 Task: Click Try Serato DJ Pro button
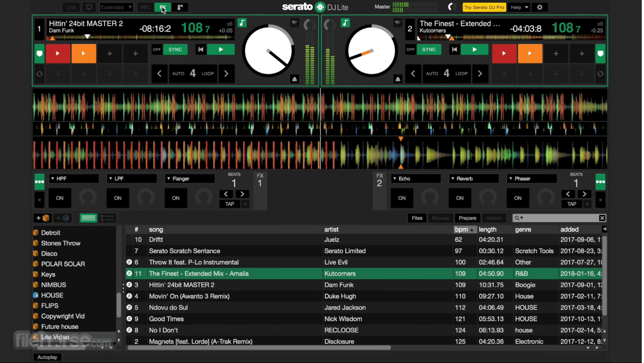pos(484,7)
